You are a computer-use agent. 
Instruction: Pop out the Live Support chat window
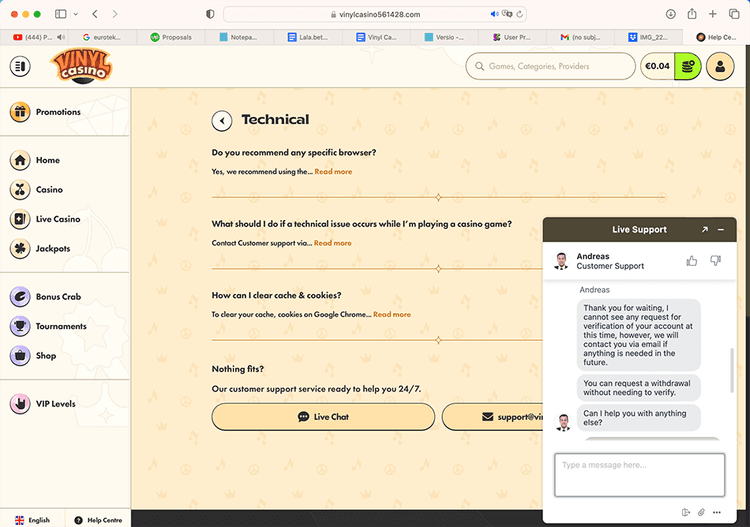[705, 230]
